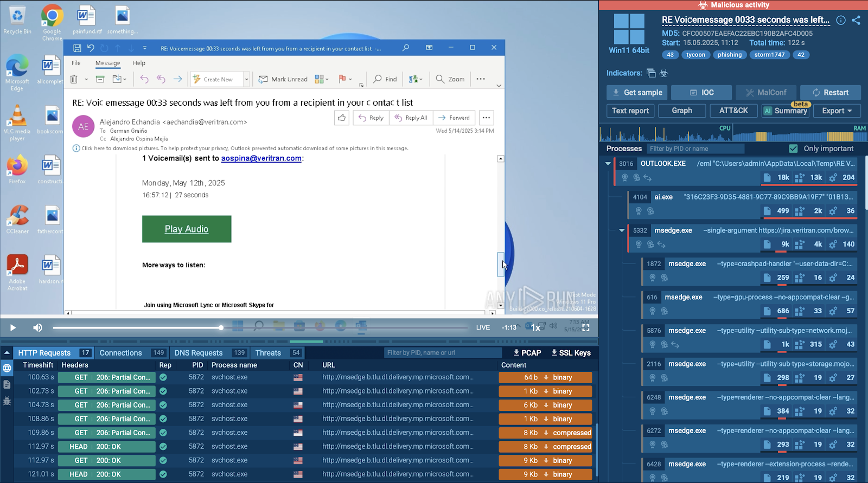The height and width of the screenshot is (483, 868).
Task: Click Reply All in email header
Action: tap(411, 118)
